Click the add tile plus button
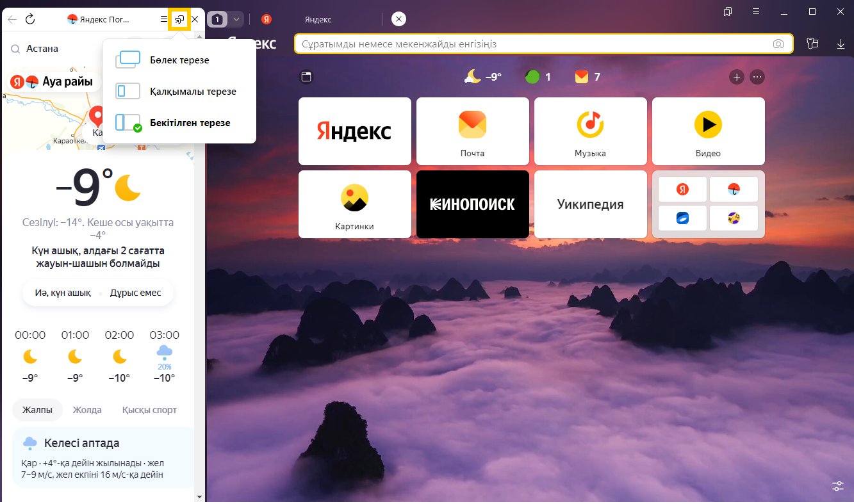 [737, 77]
